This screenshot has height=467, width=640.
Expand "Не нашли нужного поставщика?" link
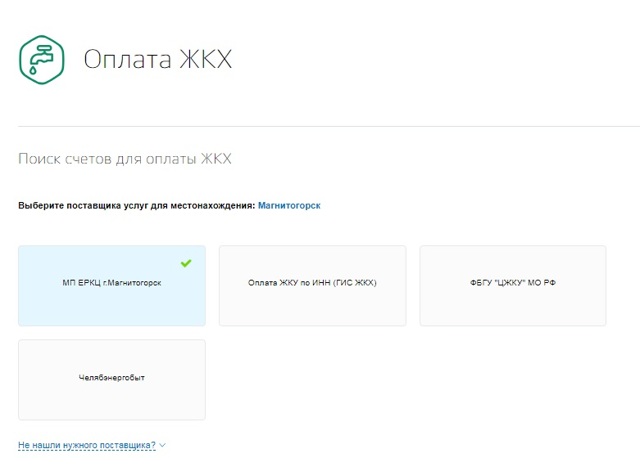87,445
